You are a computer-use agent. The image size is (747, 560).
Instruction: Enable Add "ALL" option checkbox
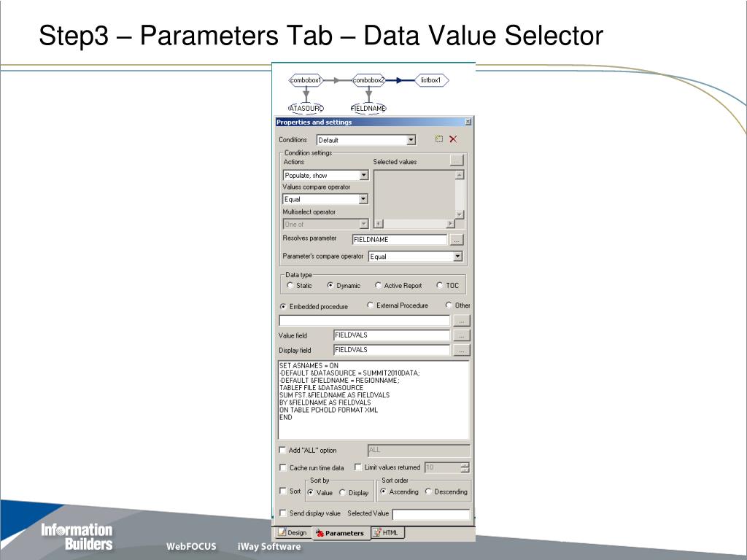pyautogui.click(x=282, y=449)
